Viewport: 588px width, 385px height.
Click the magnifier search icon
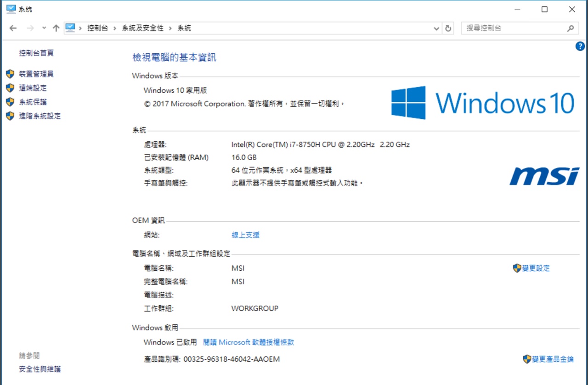click(571, 28)
